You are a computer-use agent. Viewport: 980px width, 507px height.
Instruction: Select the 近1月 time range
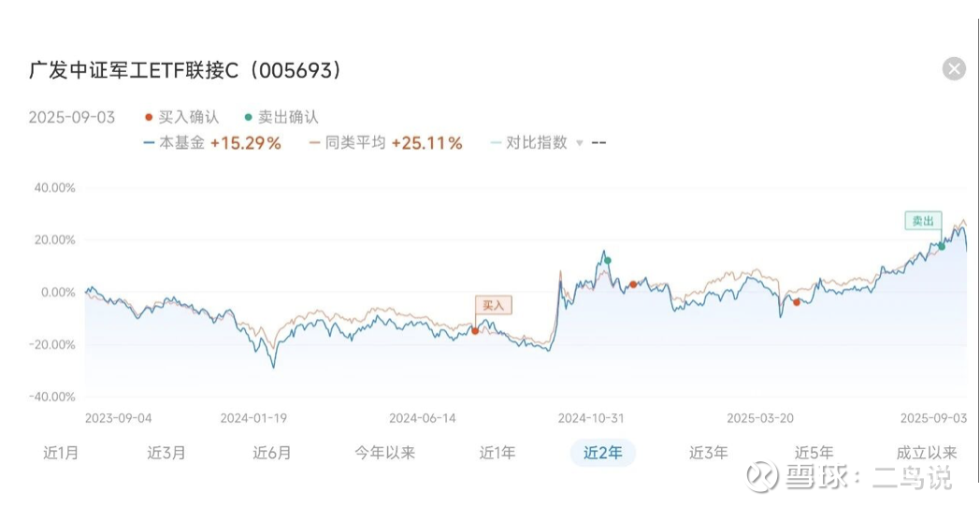tap(62, 453)
